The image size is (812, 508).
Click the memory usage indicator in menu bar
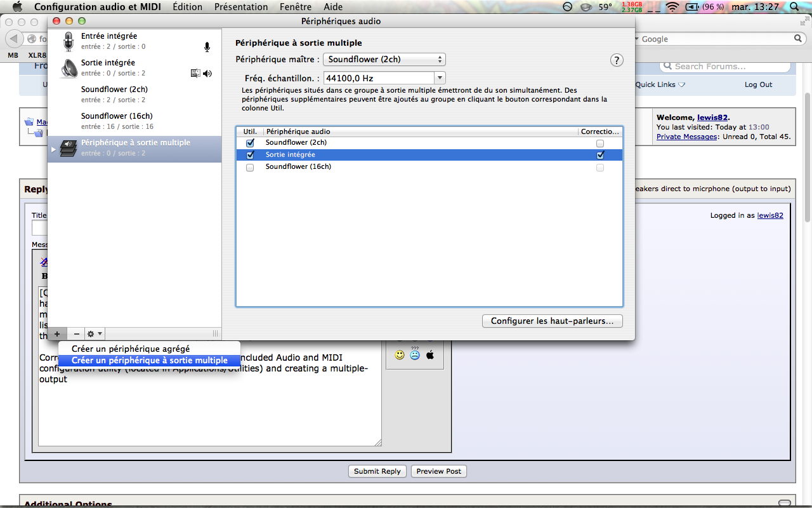pyautogui.click(x=632, y=7)
